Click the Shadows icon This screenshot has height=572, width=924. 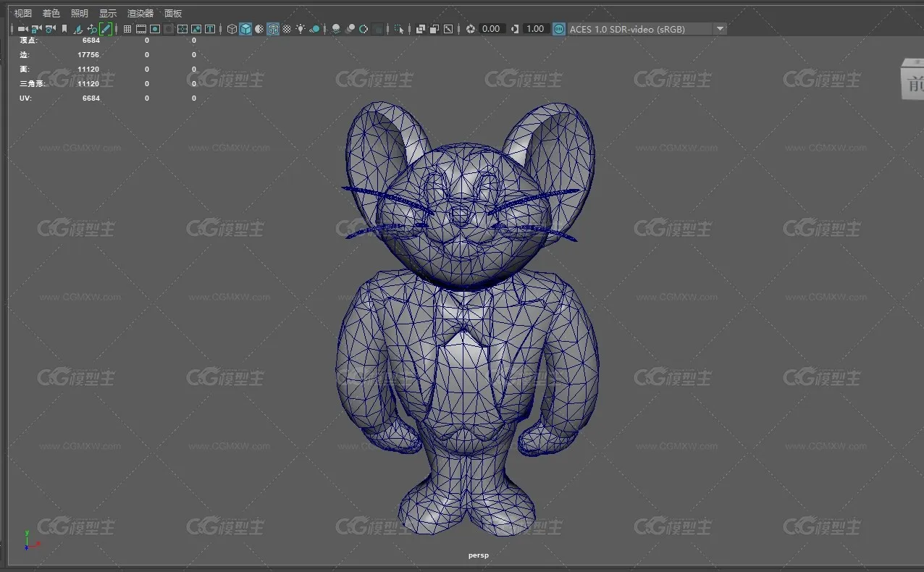click(x=315, y=29)
